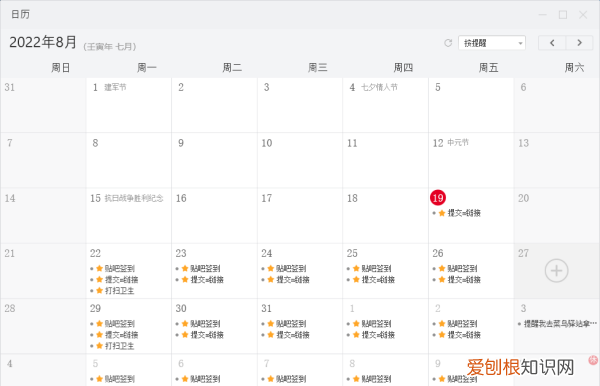Open the 打扫卫生 text on August 29
This screenshot has height=386, width=600.
coord(119,346)
